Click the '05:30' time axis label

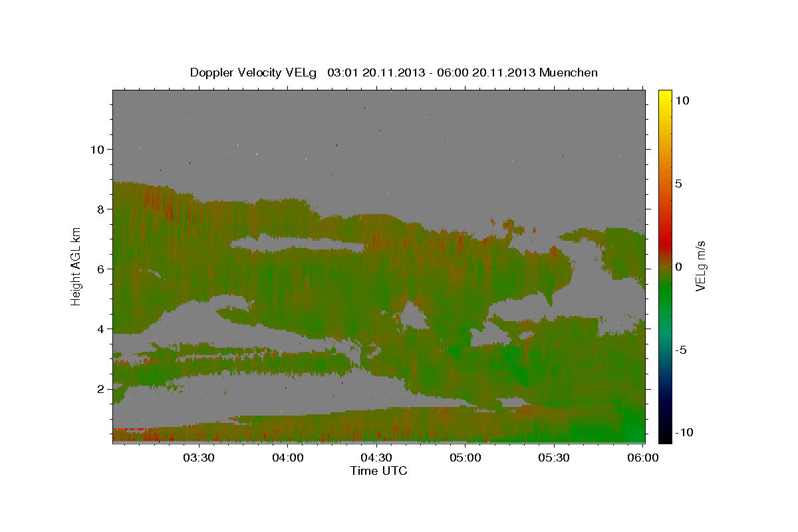pyautogui.click(x=555, y=458)
